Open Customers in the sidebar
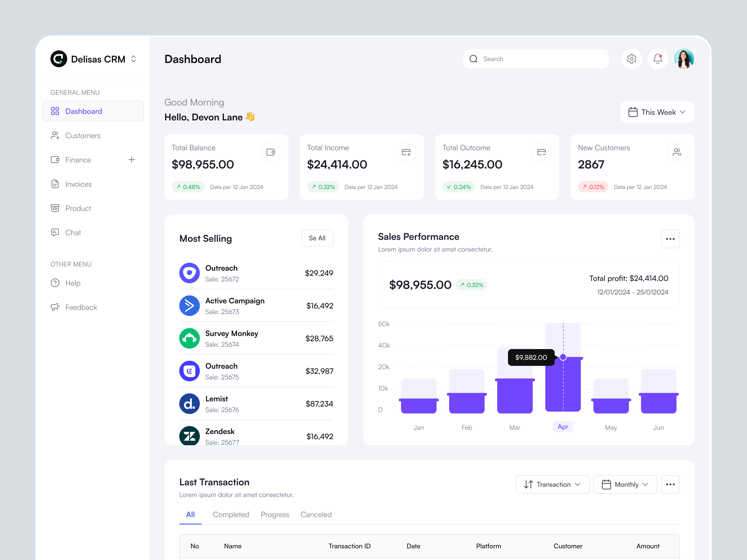 tap(83, 136)
